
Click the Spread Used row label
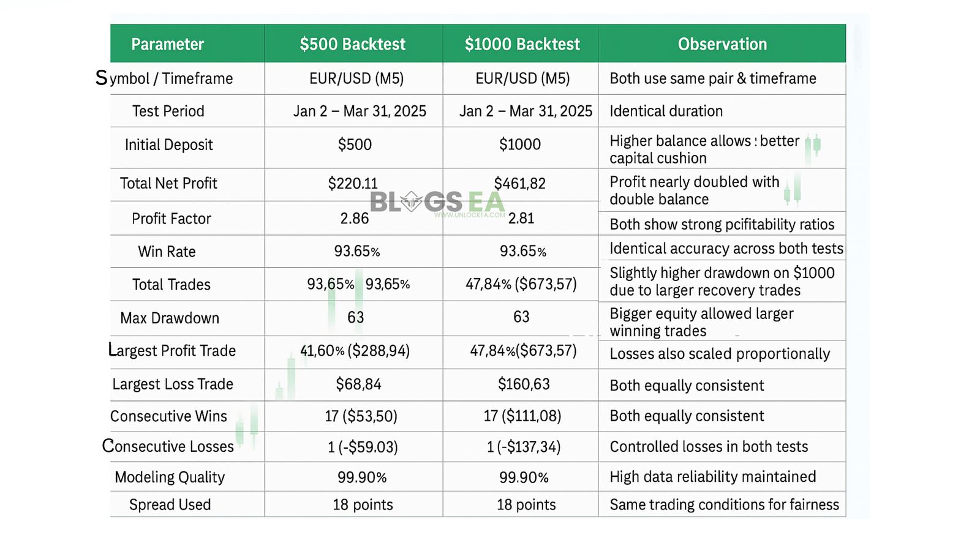pos(170,504)
